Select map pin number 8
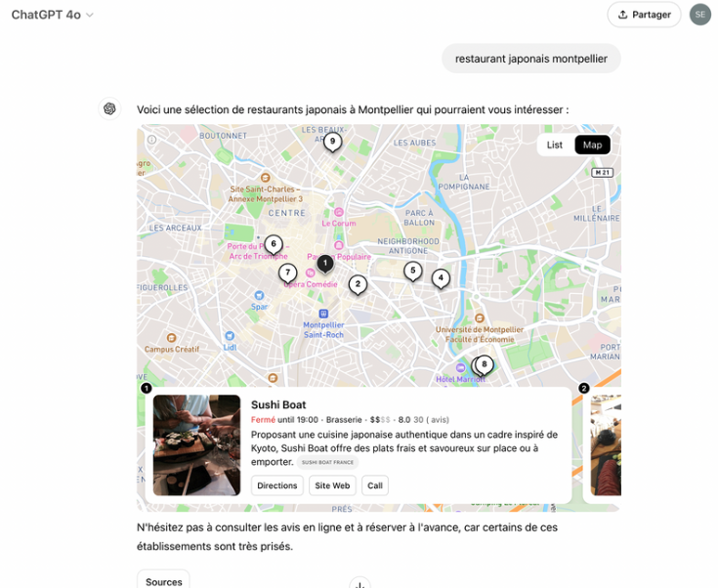This screenshot has width=718, height=588. click(484, 365)
